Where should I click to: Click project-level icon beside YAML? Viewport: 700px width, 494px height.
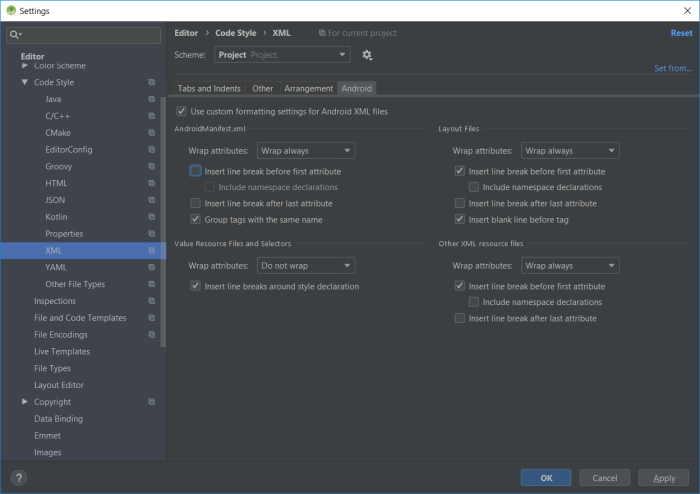[x=152, y=267]
